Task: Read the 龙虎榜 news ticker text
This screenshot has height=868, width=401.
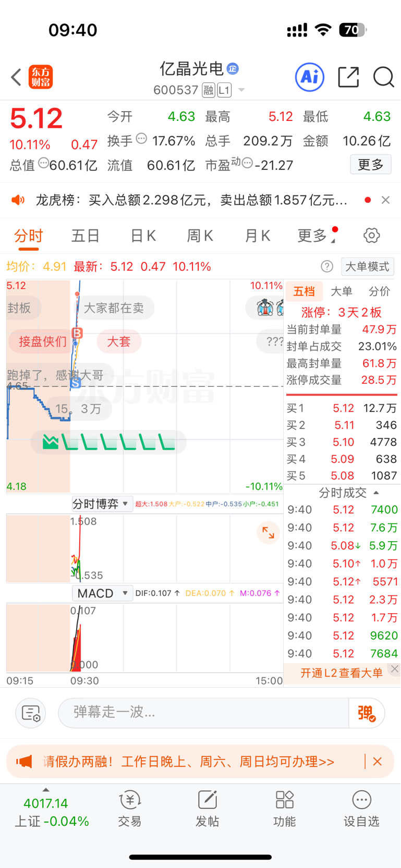Action: pyautogui.click(x=191, y=200)
